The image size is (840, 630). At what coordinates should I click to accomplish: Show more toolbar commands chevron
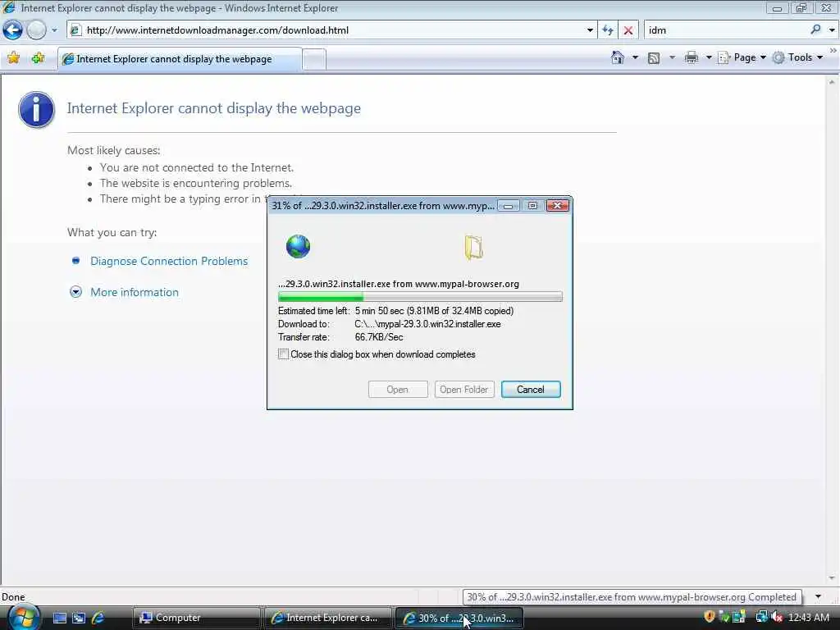coord(833,50)
